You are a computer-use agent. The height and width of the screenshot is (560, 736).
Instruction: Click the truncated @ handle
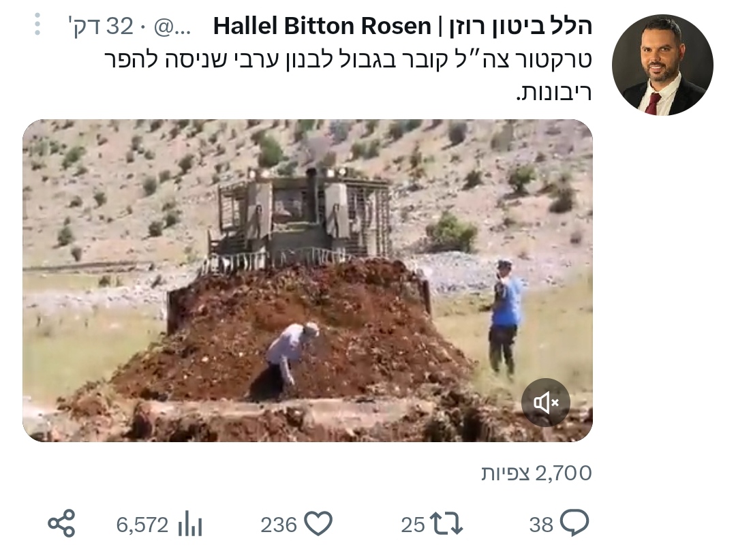point(172,27)
